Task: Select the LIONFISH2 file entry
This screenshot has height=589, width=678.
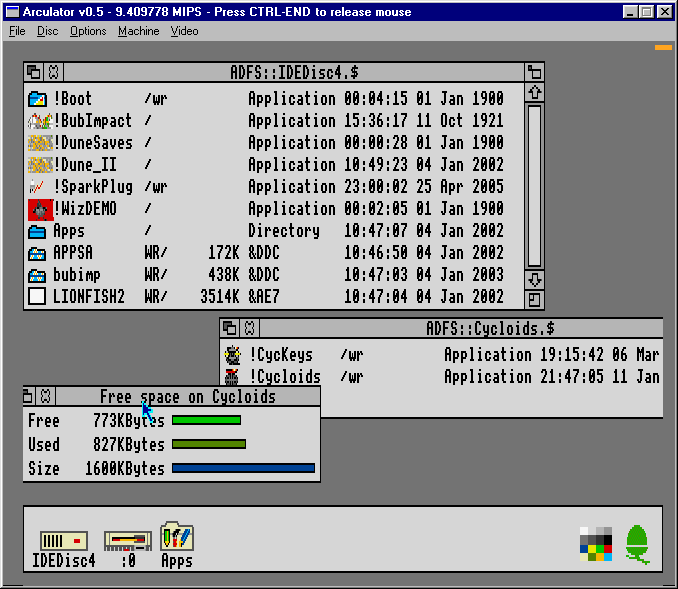Action: 38,297
